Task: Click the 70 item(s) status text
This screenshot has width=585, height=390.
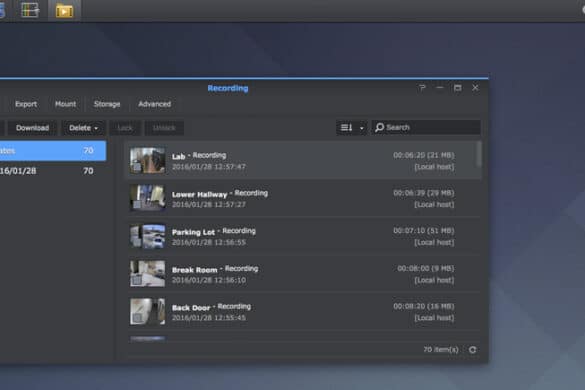Action: click(441, 350)
